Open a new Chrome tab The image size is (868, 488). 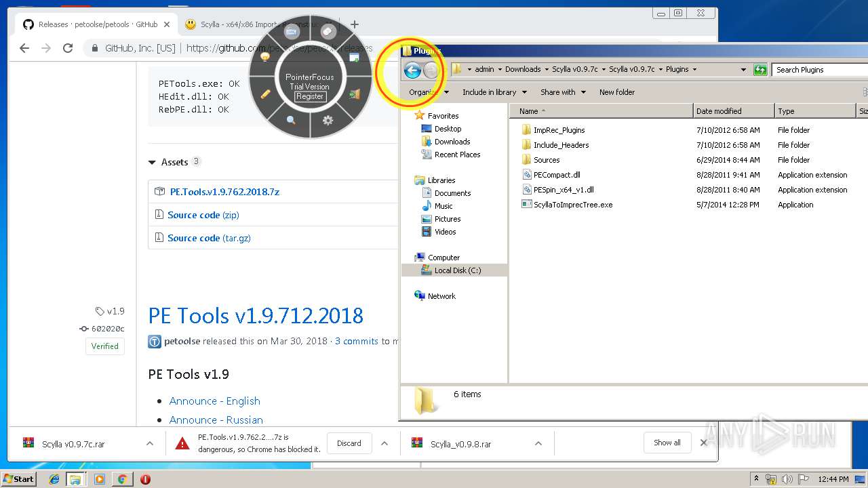point(354,24)
